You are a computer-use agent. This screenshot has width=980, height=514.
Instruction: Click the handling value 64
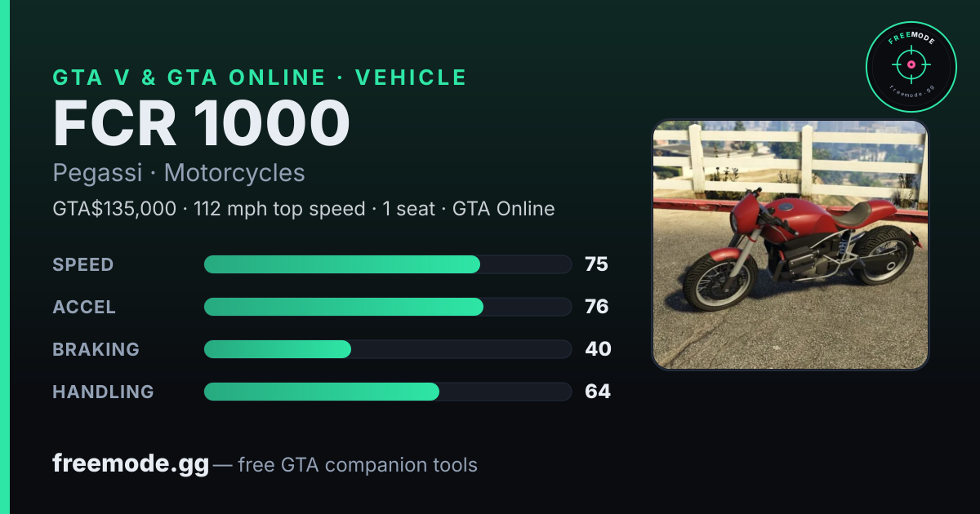(598, 392)
